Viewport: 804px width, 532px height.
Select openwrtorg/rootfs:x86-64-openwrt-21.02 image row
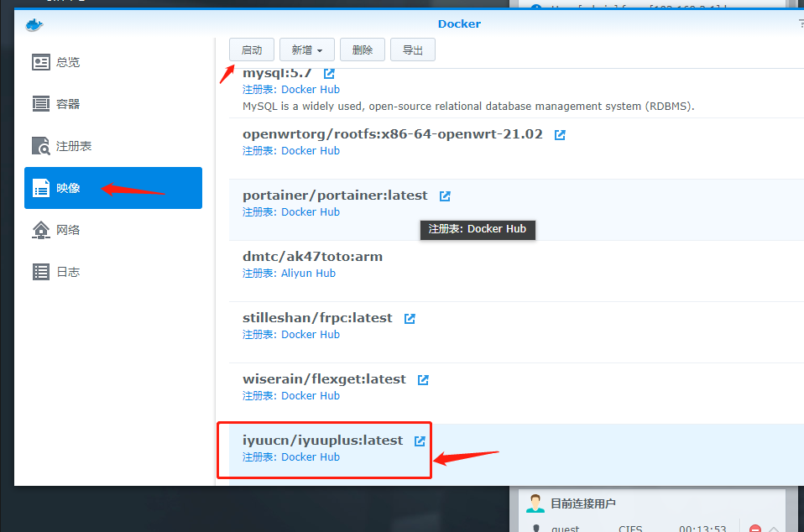(x=516, y=149)
